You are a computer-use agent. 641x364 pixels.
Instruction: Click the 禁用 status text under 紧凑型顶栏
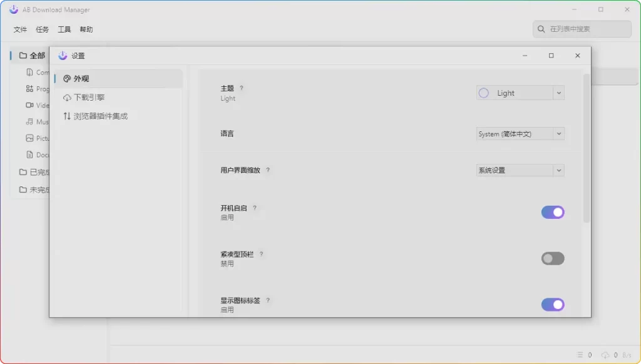(x=227, y=263)
